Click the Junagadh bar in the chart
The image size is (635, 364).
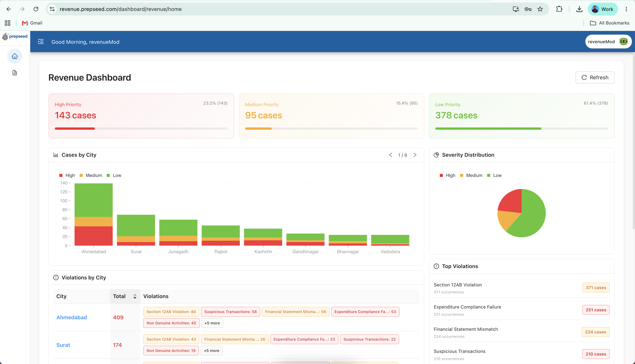(178, 232)
